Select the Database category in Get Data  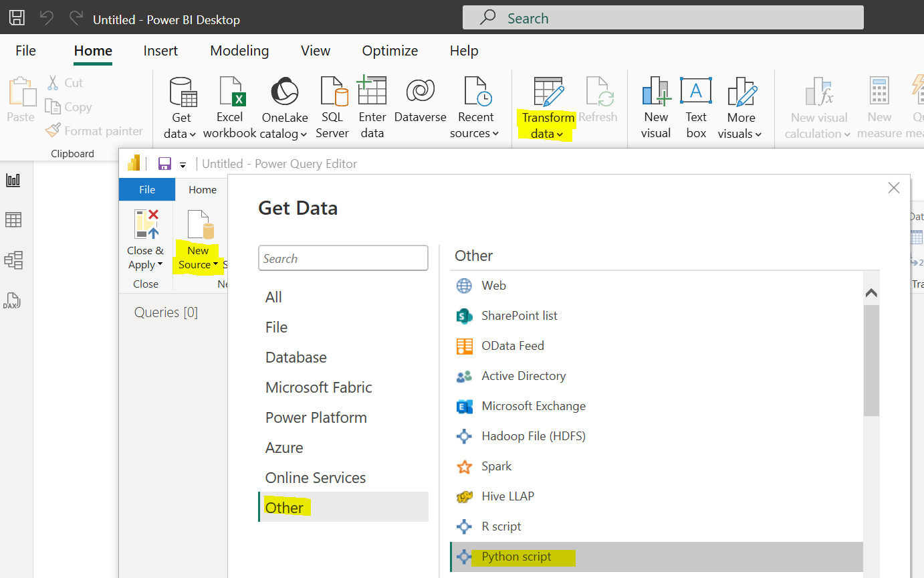pyautogui.click(x=296, y=357)
